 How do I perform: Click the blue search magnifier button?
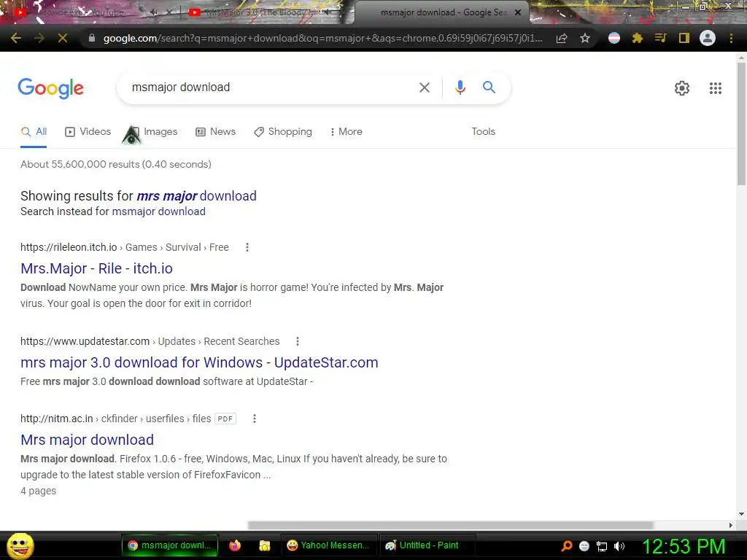point(489,87)
